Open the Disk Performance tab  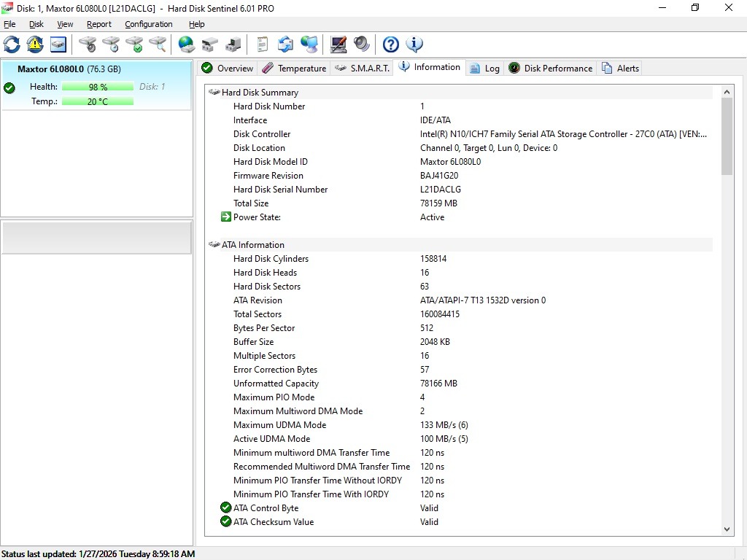pyautogui.click(x=550, y=69)
